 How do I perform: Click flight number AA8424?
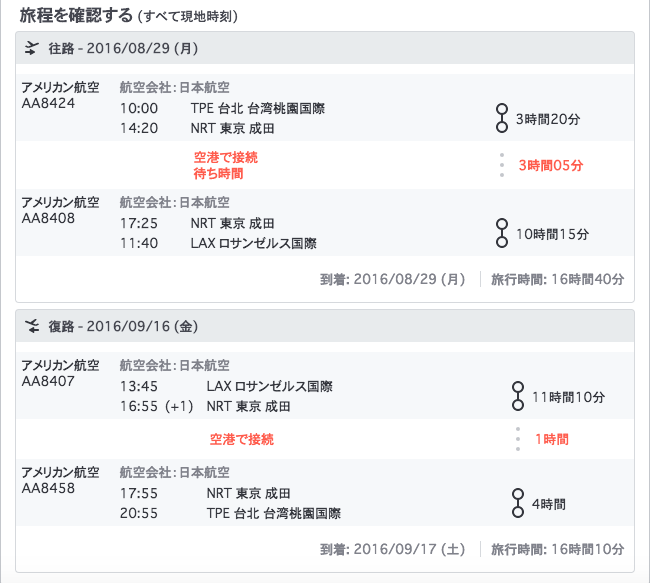coord(48,103)
